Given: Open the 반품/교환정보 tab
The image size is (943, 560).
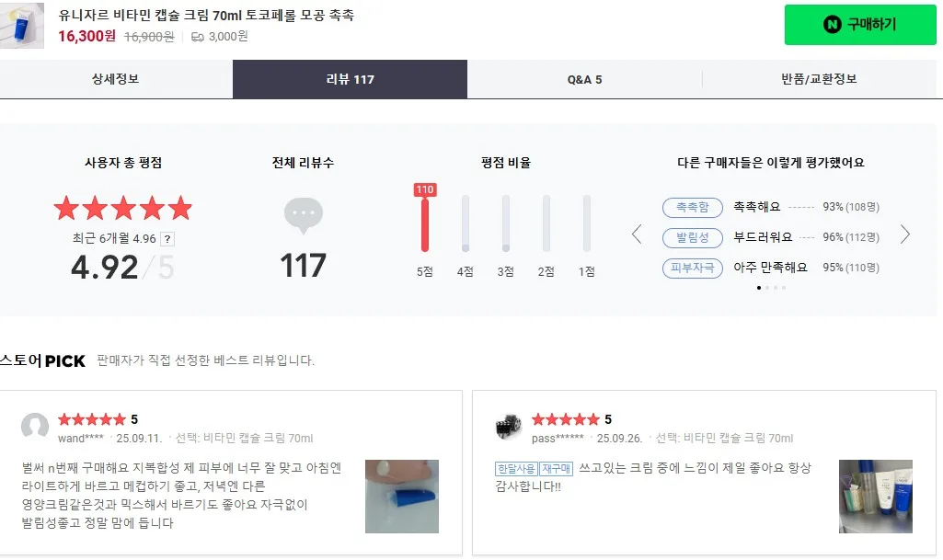Looking at the screenshot, I should click(819, 79).
